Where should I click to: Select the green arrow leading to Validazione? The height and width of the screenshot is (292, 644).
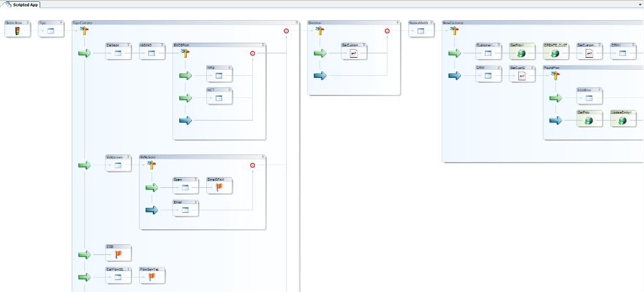84,165
